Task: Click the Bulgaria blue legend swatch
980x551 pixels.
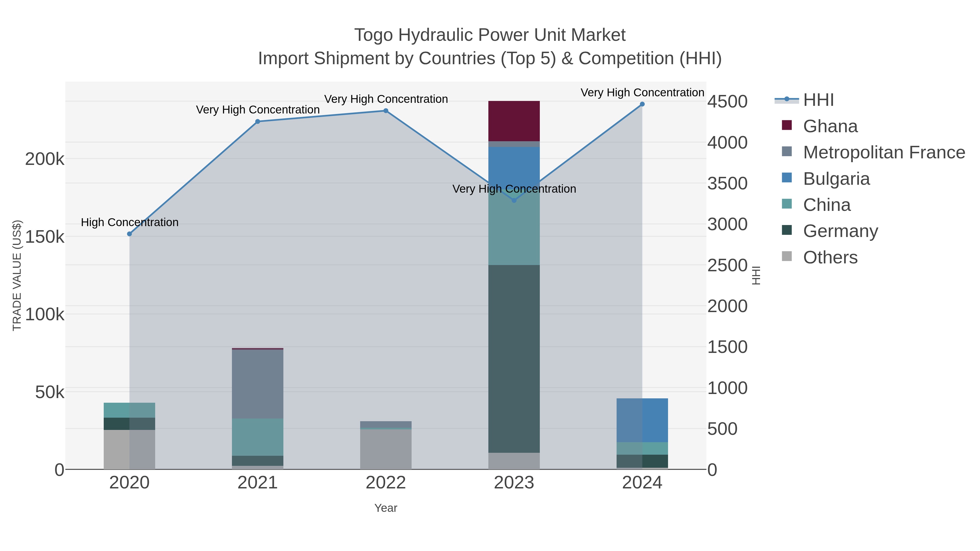Action: [787, 178]
